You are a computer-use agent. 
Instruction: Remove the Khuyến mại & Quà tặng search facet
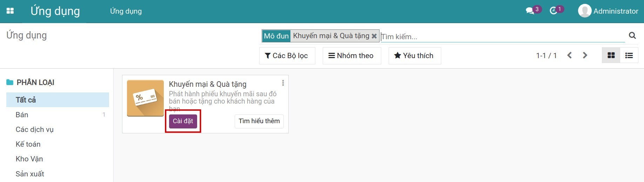tap(374, 36)
